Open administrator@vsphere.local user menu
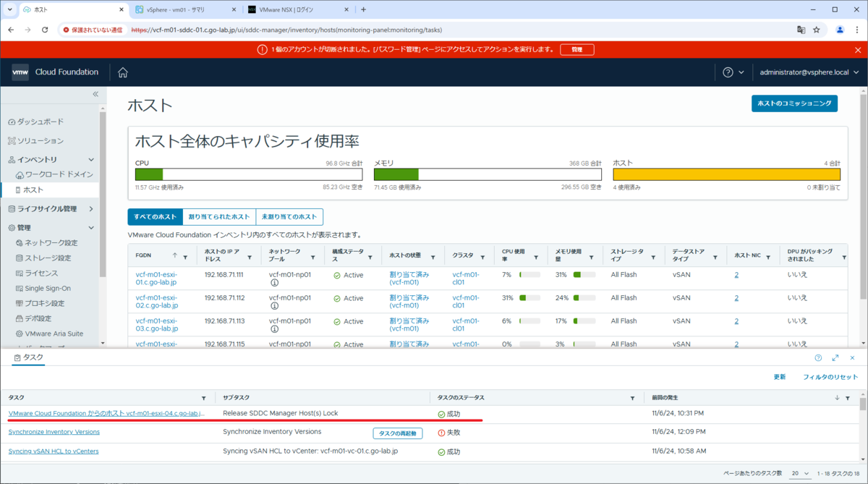868x484 pixels. [809, 72]
